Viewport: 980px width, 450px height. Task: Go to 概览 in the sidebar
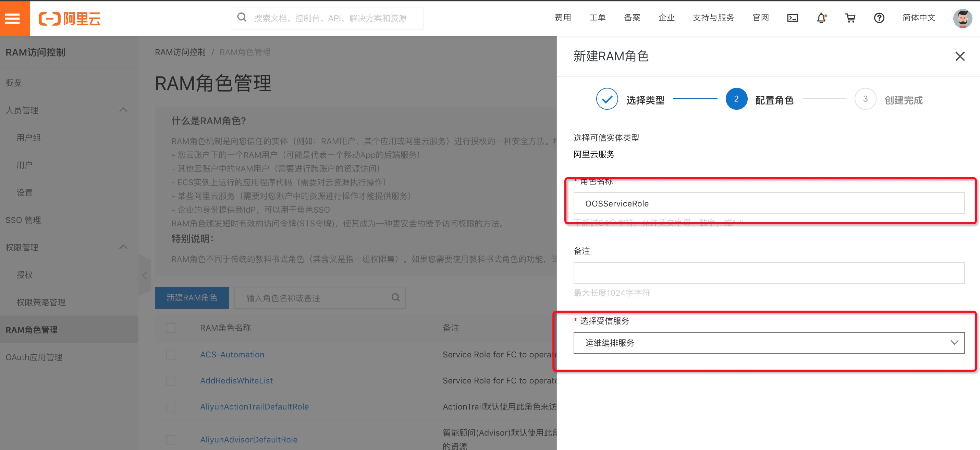pyautogui.click(x=14, y=83)
